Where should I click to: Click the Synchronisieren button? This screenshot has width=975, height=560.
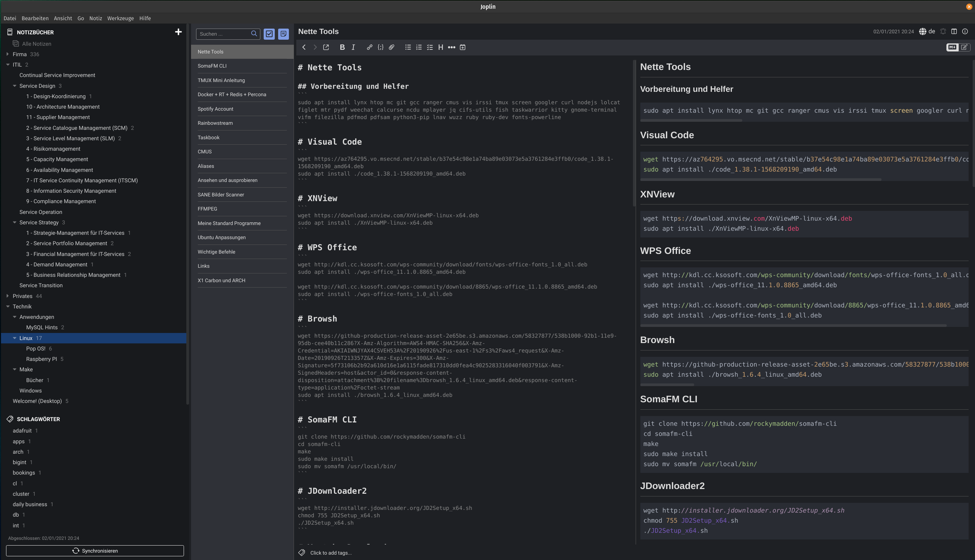point(95,550)
